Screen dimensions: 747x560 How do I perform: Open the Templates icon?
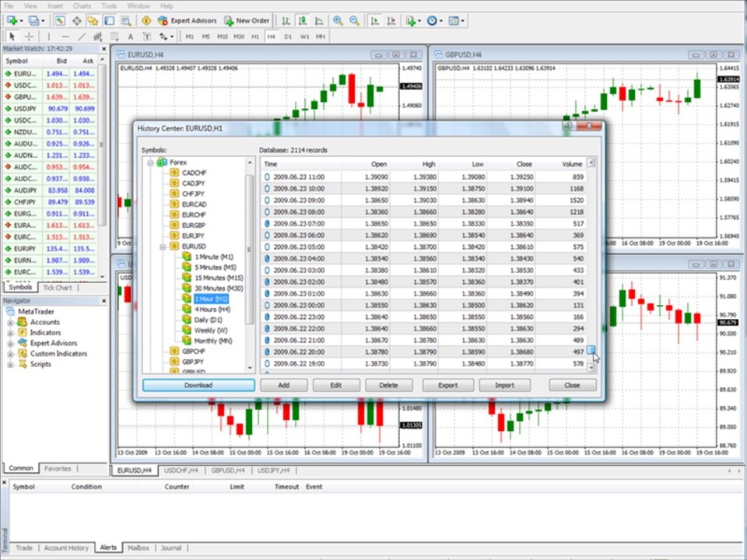tap(455, 20)
